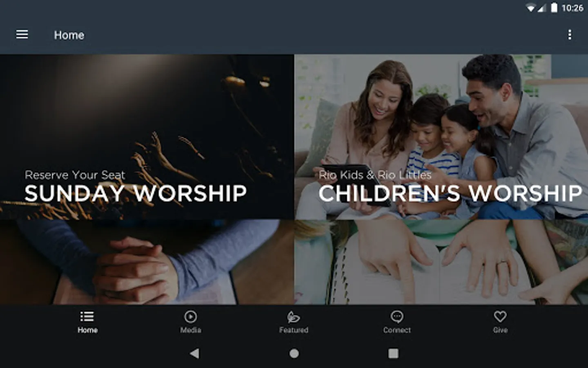Tap the Give heart icon
The height and width of the screenshot is (368, 588).
[x=500, y=316]
